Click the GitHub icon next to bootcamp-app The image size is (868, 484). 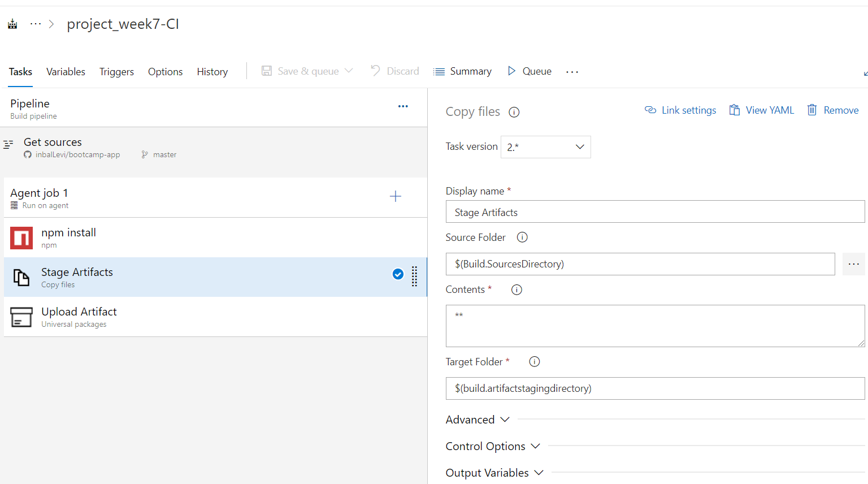[x=29, y=154]
